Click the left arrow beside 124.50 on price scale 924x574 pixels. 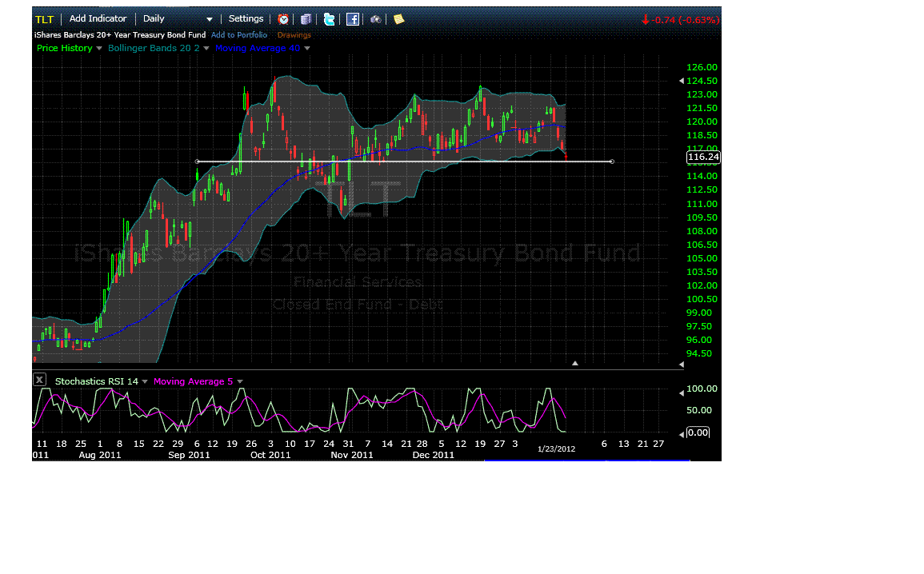(x=682, y=81)
